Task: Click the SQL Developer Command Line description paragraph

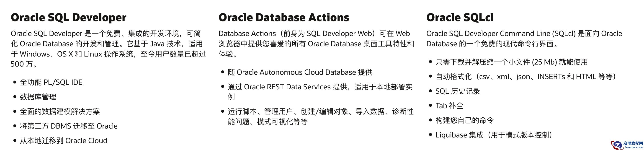Action: [524, 39]
